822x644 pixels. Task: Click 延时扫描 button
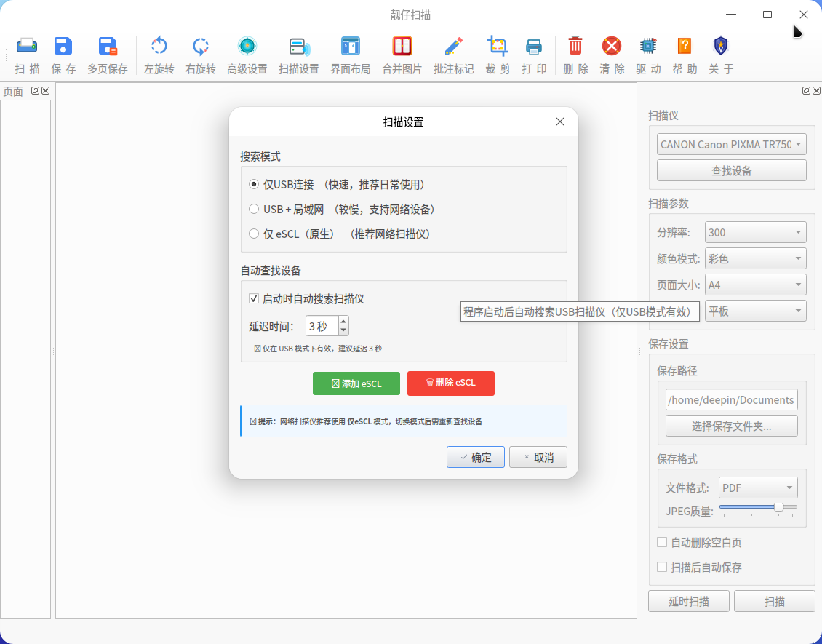click(x=689, y=601)
